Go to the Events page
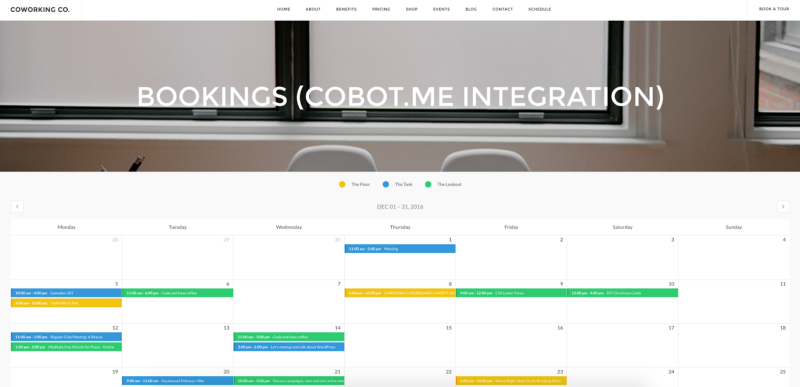The height and width of the screenshot is (387, 800). coord(441,9)
